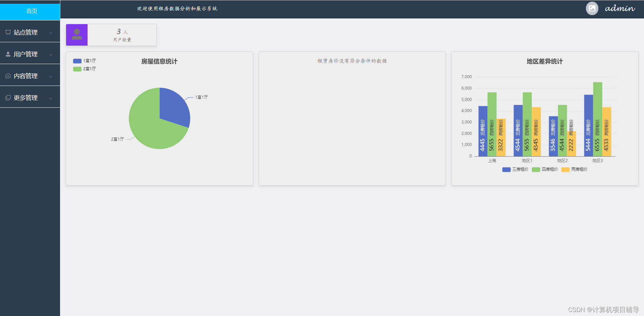Viewport: 644px width, 316px height.
Task: Click the 更多管理 copy icon
Action: coord(8,98)
